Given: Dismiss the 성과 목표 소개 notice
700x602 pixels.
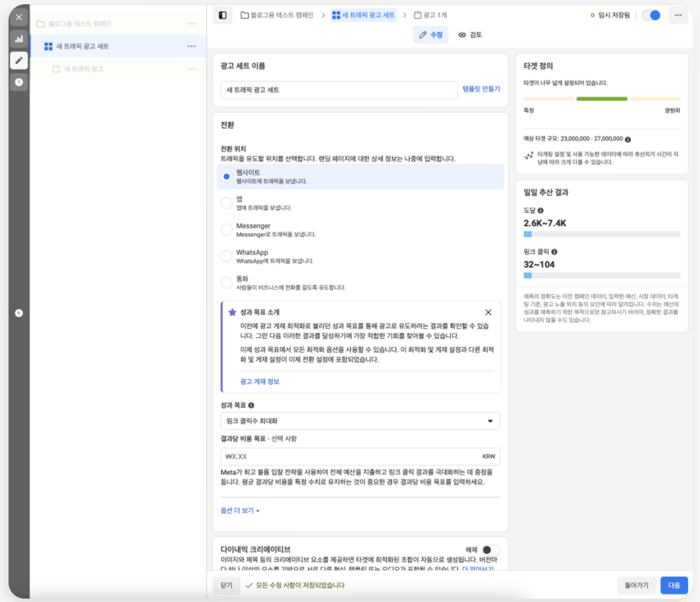Looking at the screenshot, I should point(488,312).
